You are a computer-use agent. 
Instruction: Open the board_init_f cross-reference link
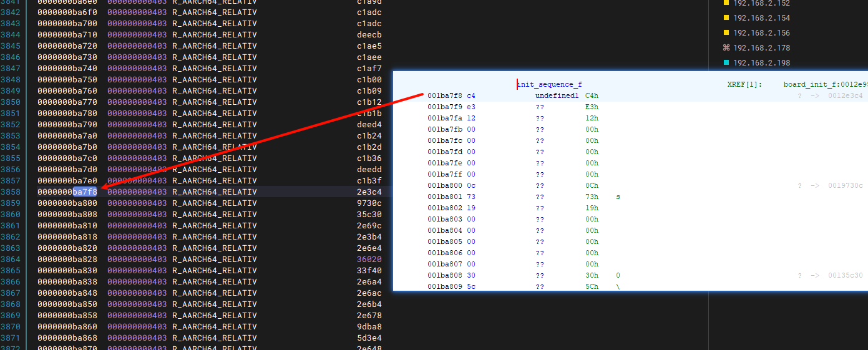tap(825, 84)
